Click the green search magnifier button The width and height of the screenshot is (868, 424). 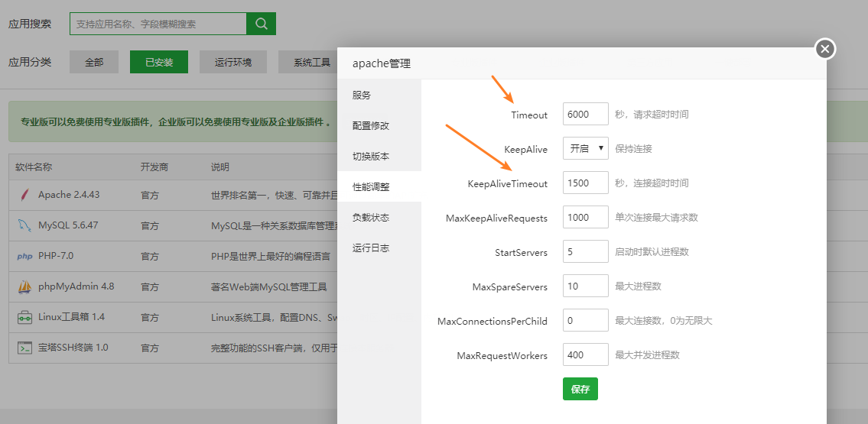[x=261, y=24]
